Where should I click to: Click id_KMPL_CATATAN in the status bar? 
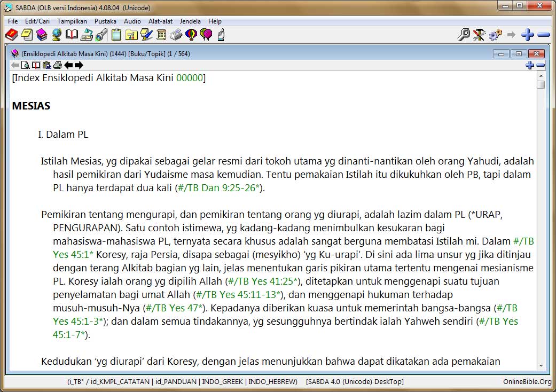[x=120, y=382]
